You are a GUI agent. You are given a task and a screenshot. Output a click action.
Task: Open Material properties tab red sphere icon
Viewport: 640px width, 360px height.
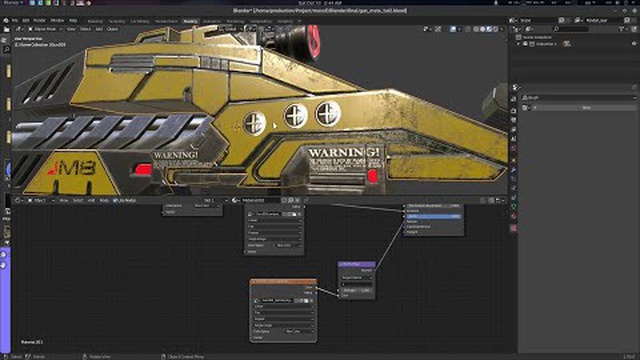coord(514,216)
